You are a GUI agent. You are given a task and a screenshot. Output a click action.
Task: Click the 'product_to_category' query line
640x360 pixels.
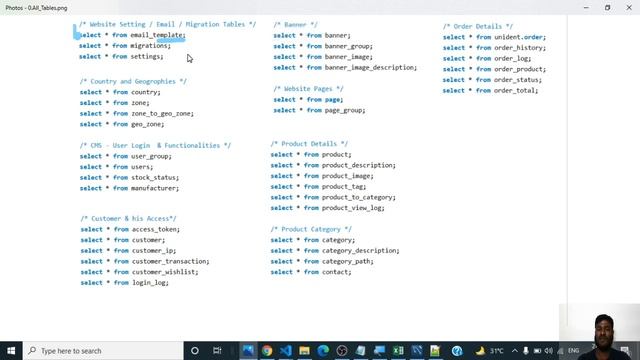333,197
